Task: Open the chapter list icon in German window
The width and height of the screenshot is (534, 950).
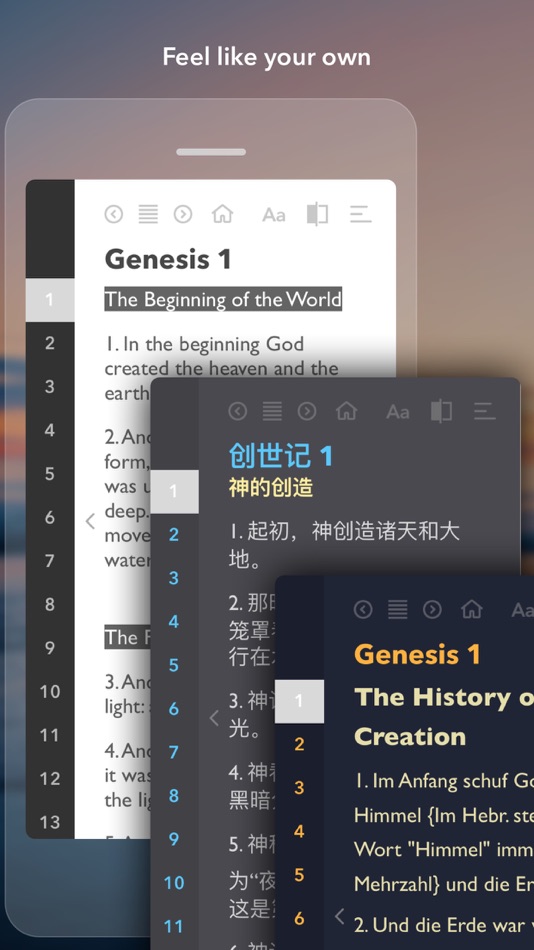Action: click(398, 609)
